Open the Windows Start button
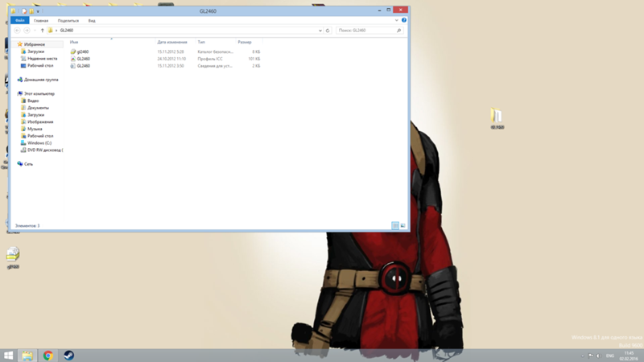This screenshot has height=362, width=644. click(8, 356)
